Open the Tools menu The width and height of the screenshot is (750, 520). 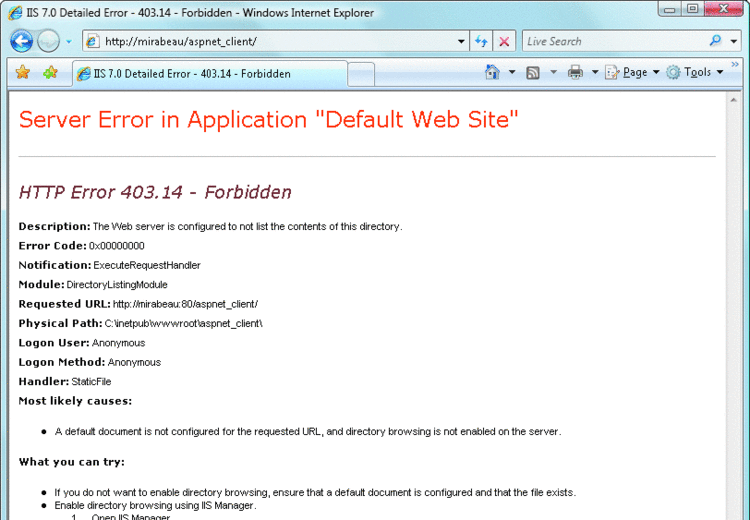695,72
